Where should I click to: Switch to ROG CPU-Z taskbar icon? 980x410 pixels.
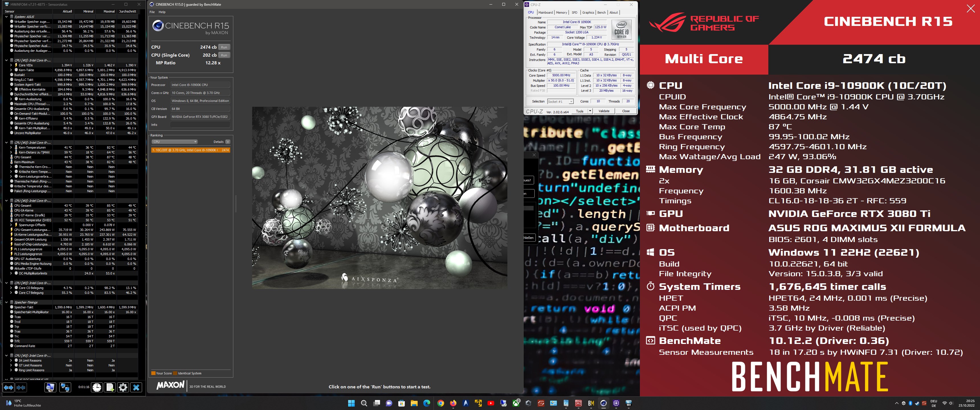coord(578,403)
